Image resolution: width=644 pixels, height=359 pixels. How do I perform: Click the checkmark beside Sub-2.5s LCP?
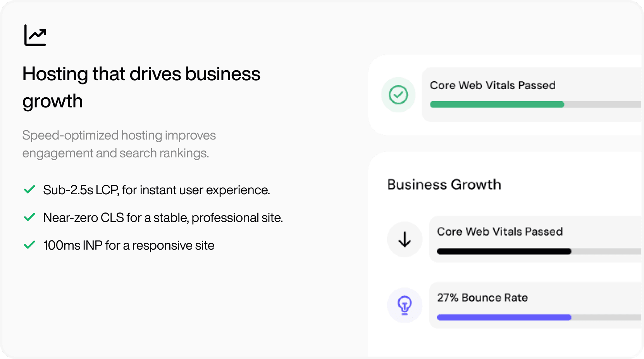[29, 190]
